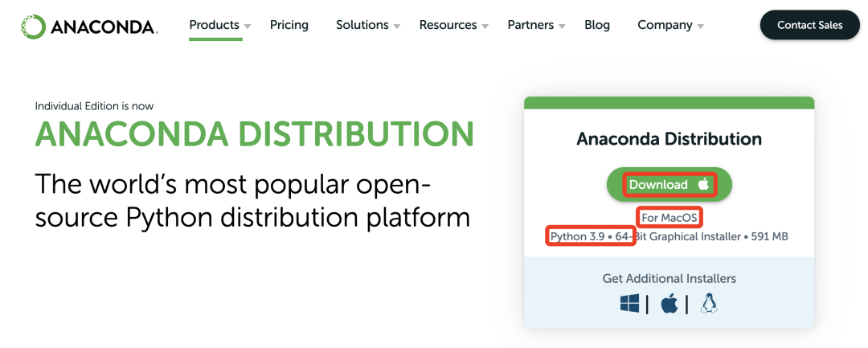The height and width of the screenshot is (348, 868).
Task: Click the green Download button
Action: coord(669,184)
